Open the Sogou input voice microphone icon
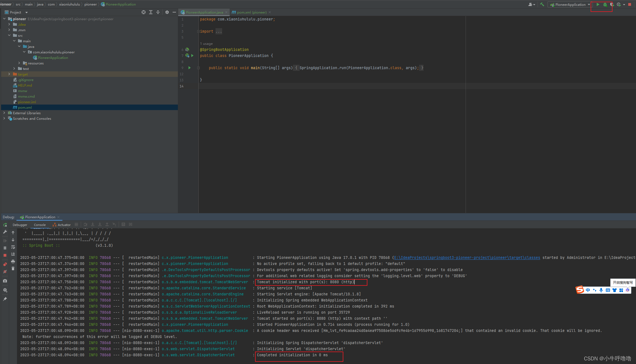 point(601,290)
